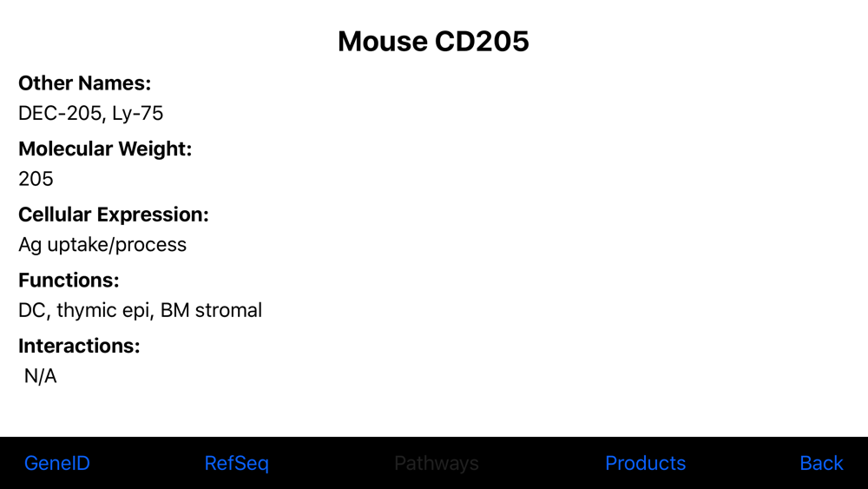Screen dimensions: 868x489
Task: Select the thymic epi text
Action: coord(103,310)
